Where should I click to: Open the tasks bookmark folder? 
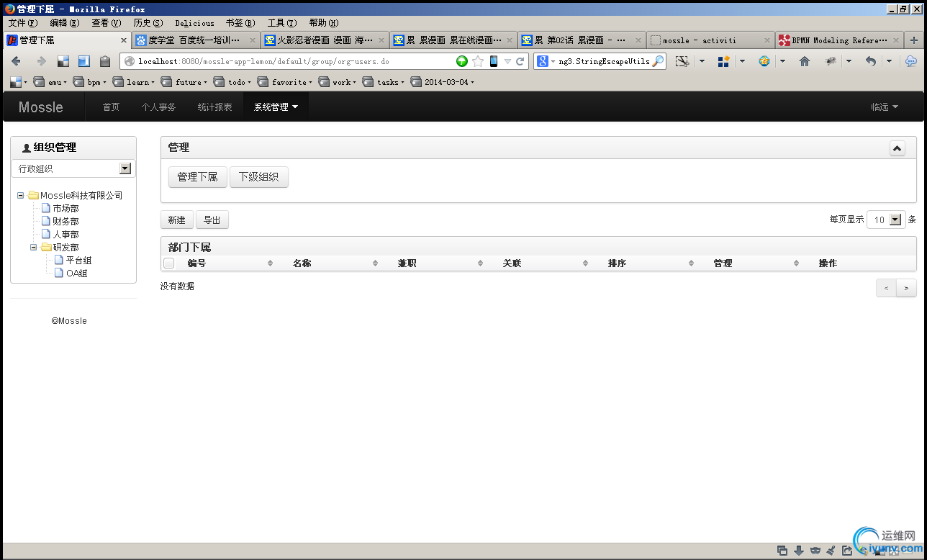click(x=384, y=82)
